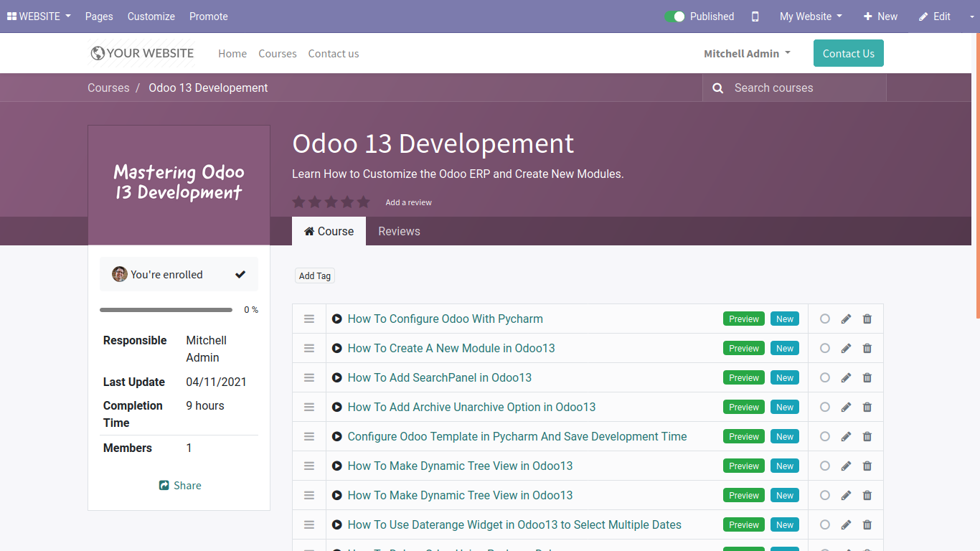Image resolution: width=980 pixels, height=551 pixels.
Task: Mark How To Create A New Module as done
Action: point(825,349)
